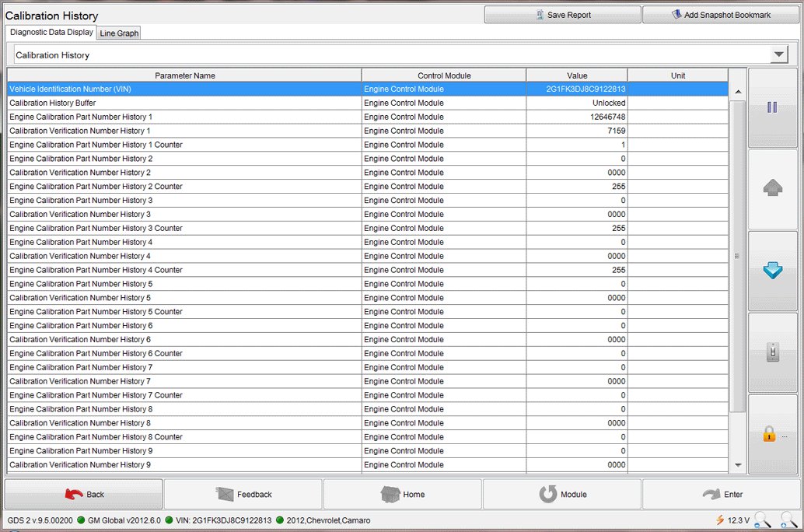The width and height of the screenshot is (804, 532).
Task: Switch to the Line Graph tab
Action: coord(119,33)
